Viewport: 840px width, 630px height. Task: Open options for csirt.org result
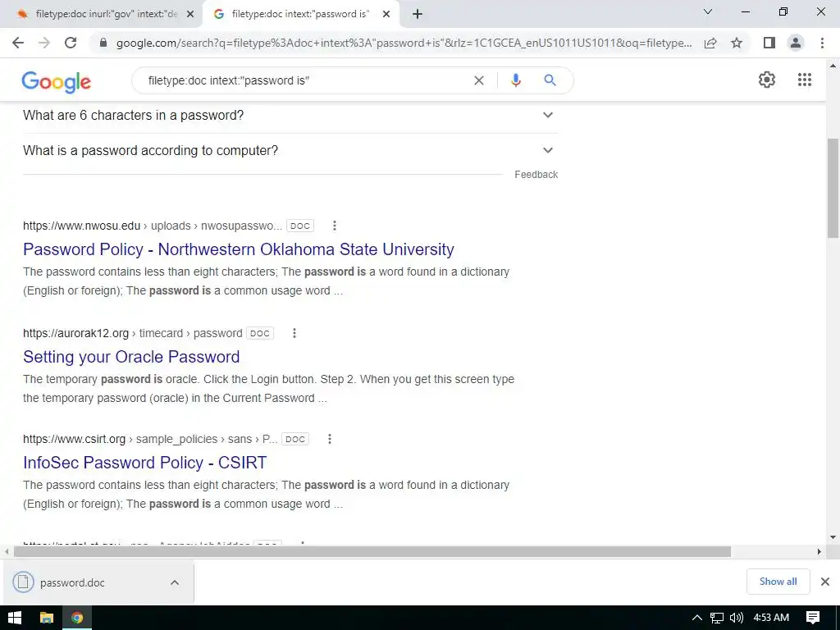click(330, 440)
